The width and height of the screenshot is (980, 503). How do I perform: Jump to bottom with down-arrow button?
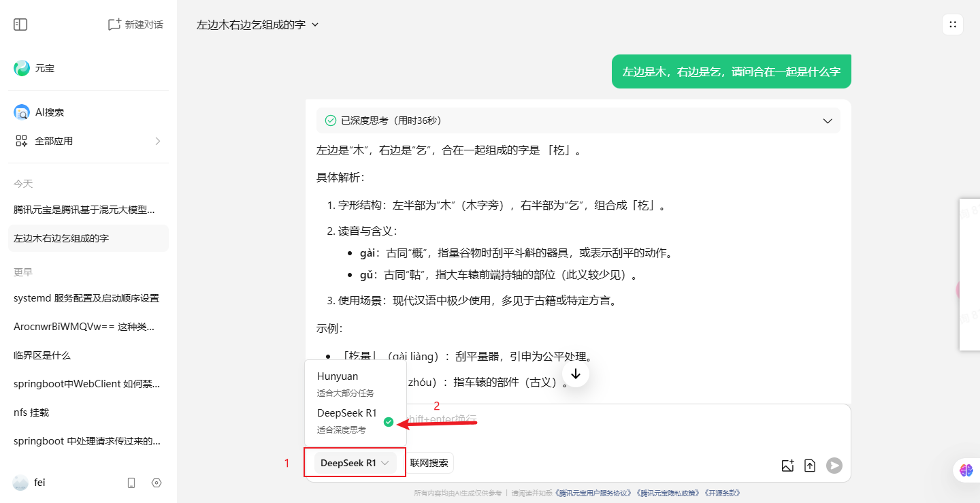tap(576, 374)
